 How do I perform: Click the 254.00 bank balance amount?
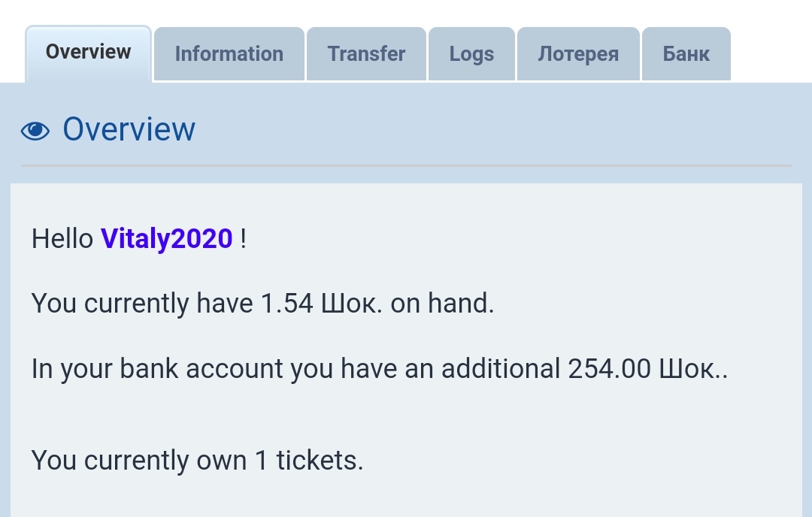point(609,369)
